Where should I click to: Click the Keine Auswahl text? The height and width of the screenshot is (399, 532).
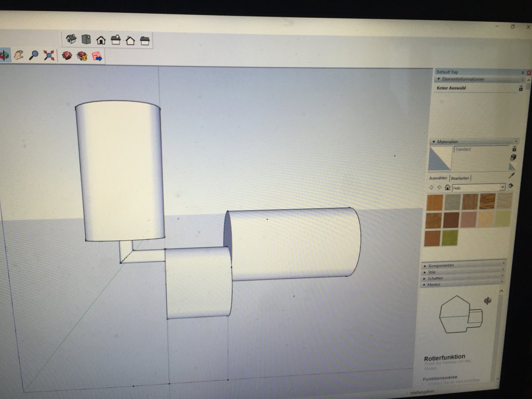pyautogui.click(x=451, y=88)
